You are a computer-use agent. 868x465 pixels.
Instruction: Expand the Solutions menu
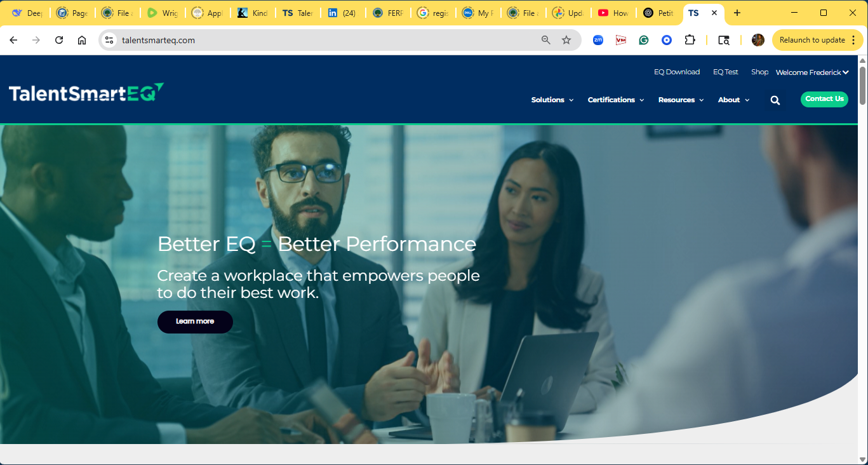pyautogui.click(x=552, y=100)
